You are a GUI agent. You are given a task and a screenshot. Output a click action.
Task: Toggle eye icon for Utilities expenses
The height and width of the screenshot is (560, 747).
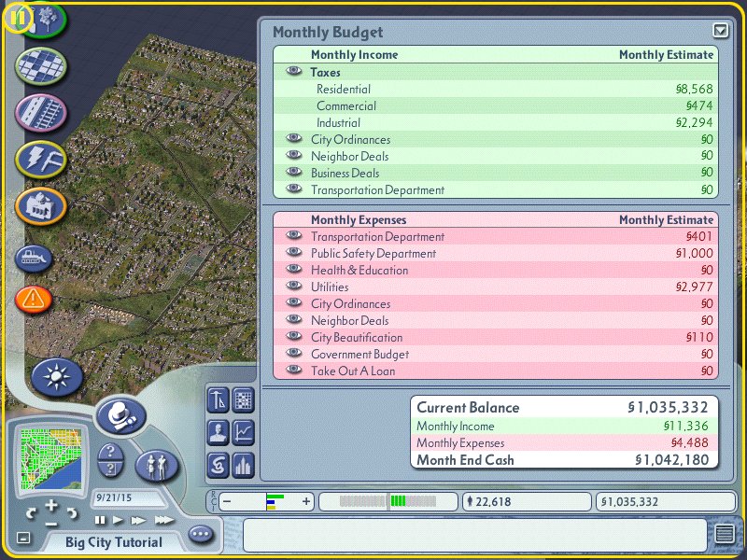pyautogui.click(x=294, y=287)
